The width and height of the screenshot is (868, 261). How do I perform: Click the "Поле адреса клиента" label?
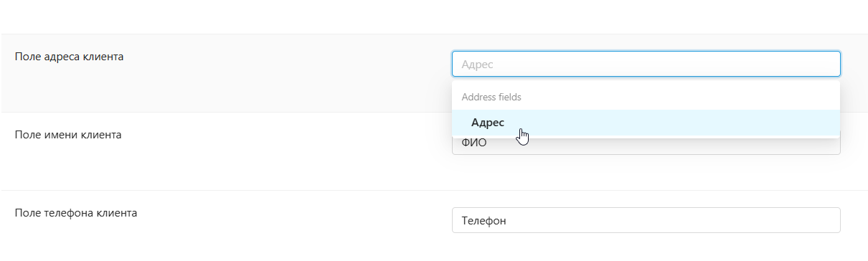click(69, 57)
